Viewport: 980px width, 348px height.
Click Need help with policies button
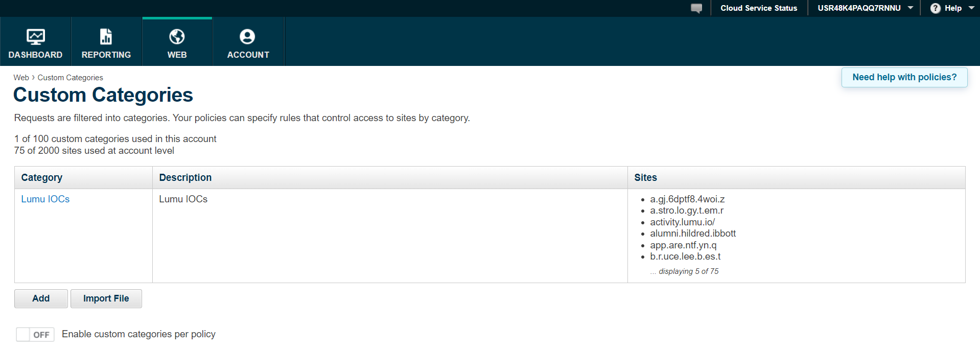[904, 77]
